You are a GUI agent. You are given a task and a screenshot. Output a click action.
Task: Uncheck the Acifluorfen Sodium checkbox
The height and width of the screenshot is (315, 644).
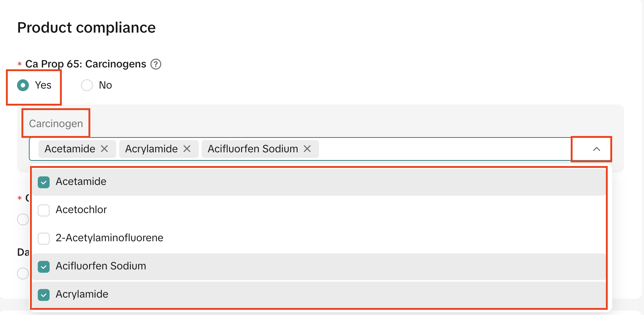tap(44, 266)
